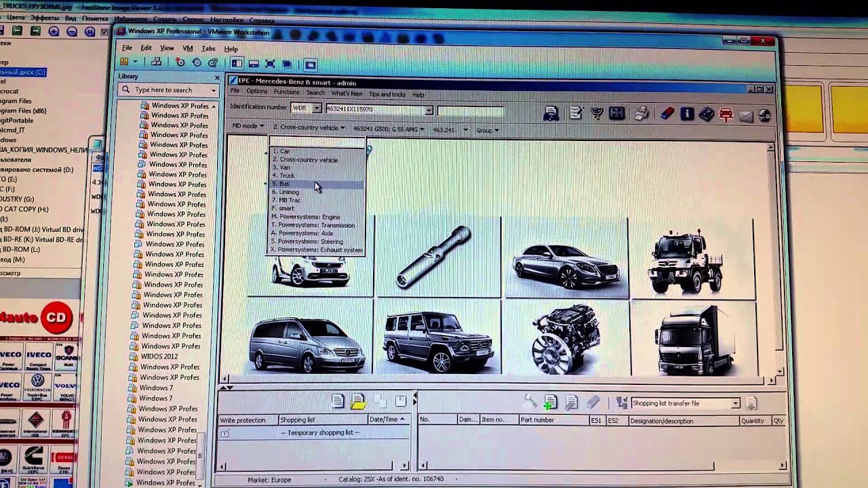Screen dimensions: 868x488
Task: Revert to snapshot using VMware toolbar icon
Action: pyautogui.click(x=197, y=62)
